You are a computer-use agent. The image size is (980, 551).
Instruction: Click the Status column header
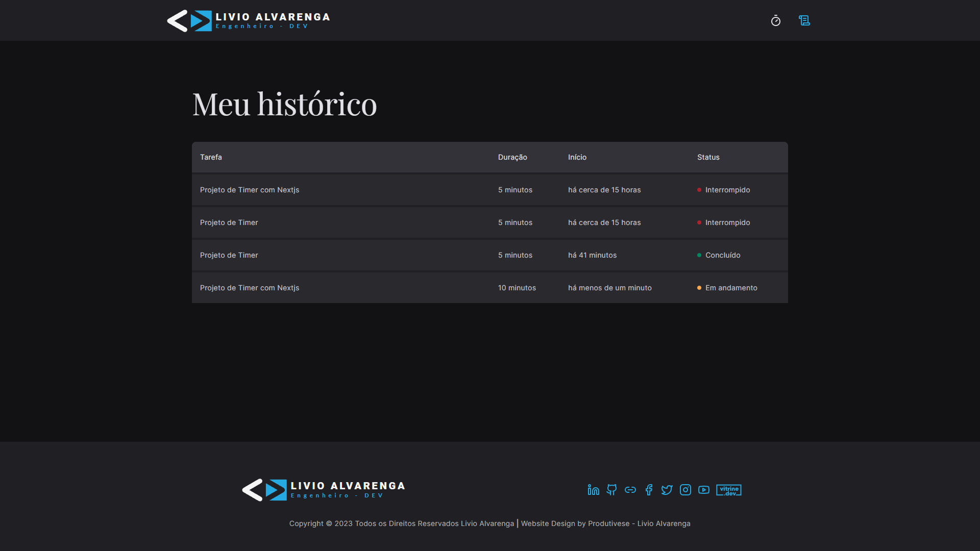tap(708, 157)
